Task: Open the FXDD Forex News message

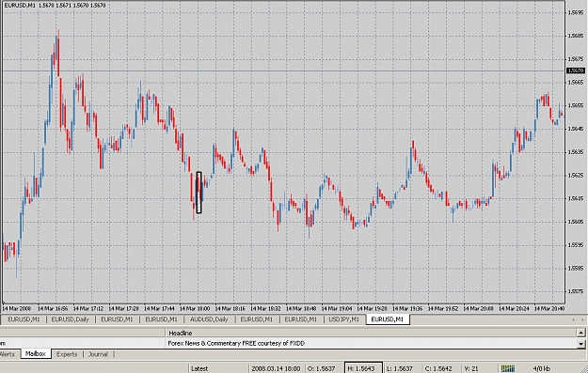Action: [236, 343]
